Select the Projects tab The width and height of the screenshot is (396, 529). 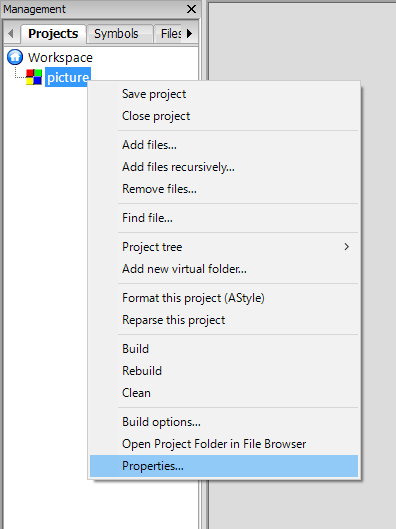click(x=53, y=34)
